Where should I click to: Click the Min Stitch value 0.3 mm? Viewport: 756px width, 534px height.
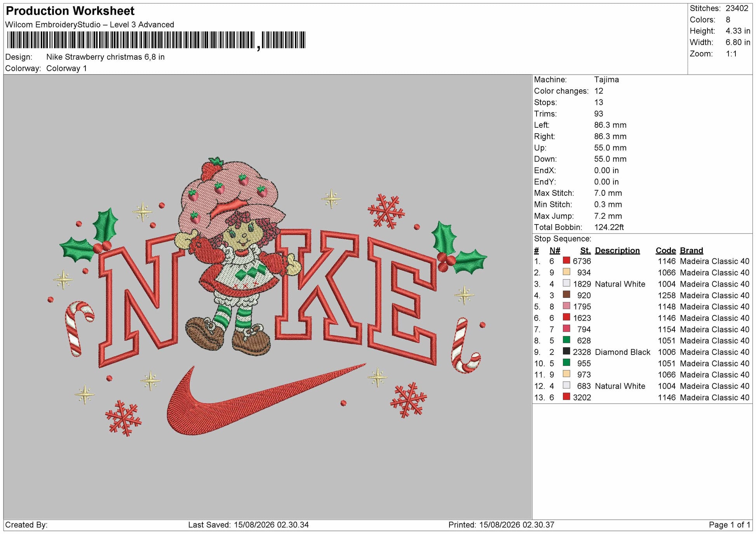point(608,204)
